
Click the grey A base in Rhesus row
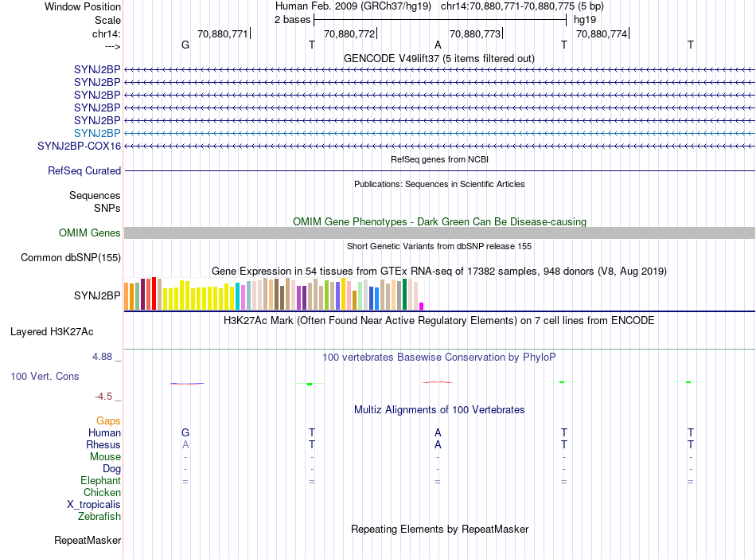185,444
